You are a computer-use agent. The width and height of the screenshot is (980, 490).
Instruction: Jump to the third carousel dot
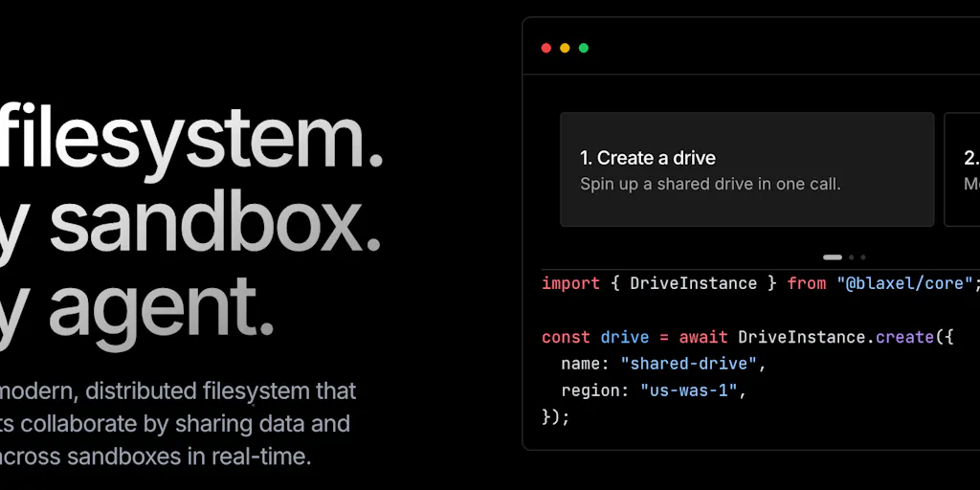point(863,256)
